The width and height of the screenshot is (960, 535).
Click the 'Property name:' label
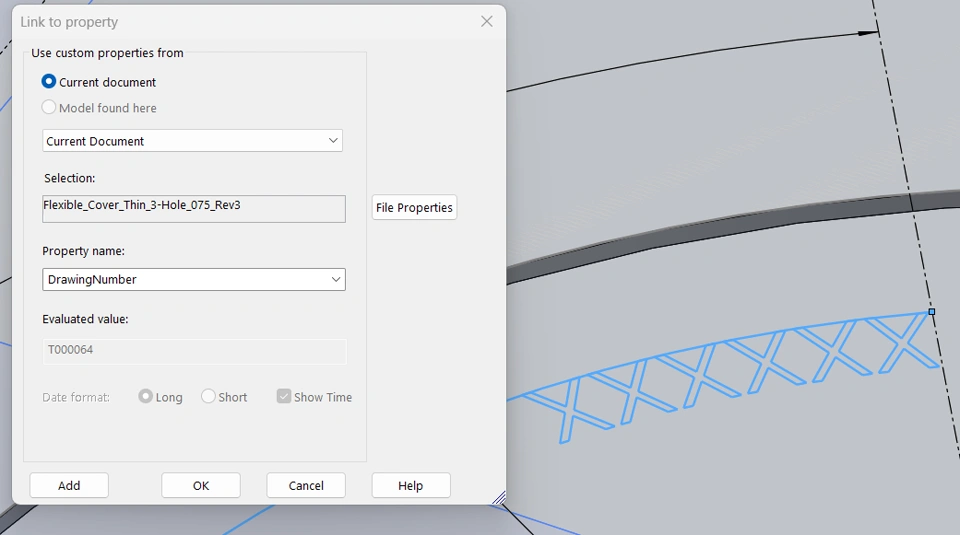point(83,251)
